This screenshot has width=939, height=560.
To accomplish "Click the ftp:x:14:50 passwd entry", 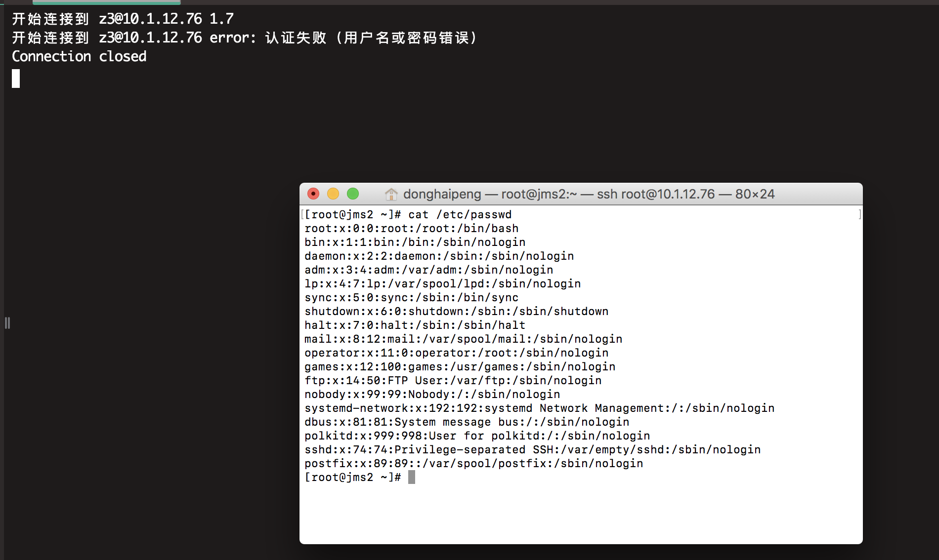I will (453, 380).
